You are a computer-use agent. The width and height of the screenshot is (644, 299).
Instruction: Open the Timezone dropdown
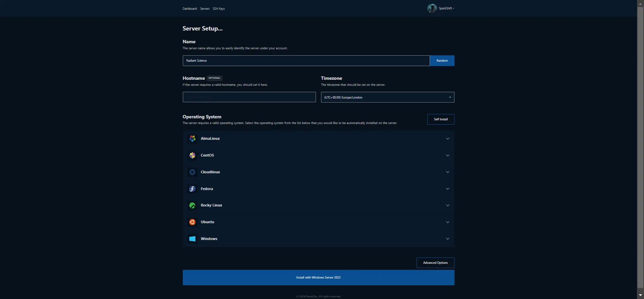(x=387, y=98)
